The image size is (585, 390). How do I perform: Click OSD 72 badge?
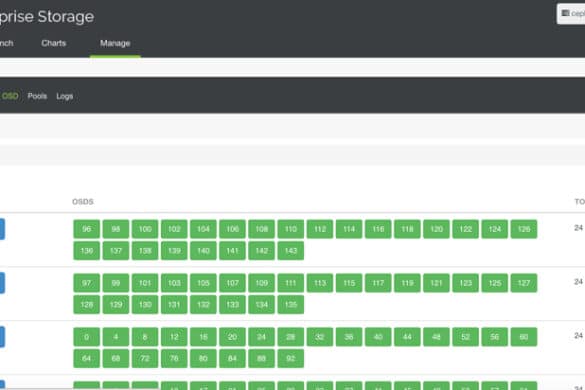click(x=145, y=359)
